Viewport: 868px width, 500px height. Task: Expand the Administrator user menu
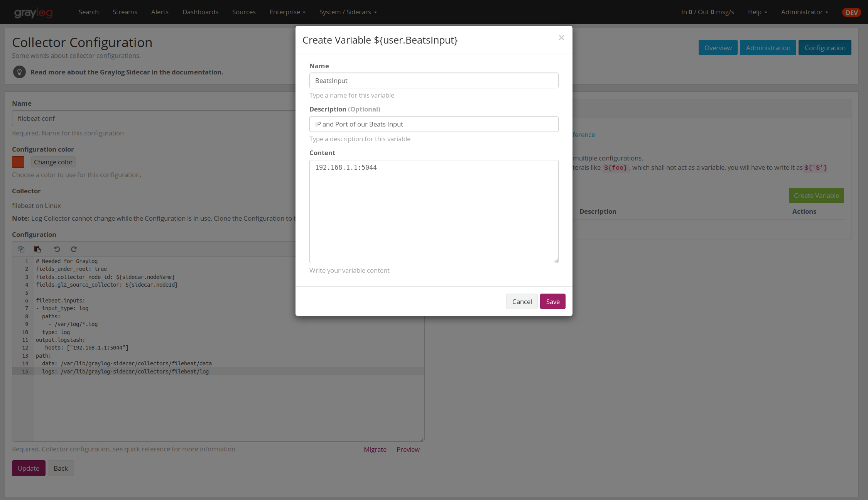click(x=804, y=12)
